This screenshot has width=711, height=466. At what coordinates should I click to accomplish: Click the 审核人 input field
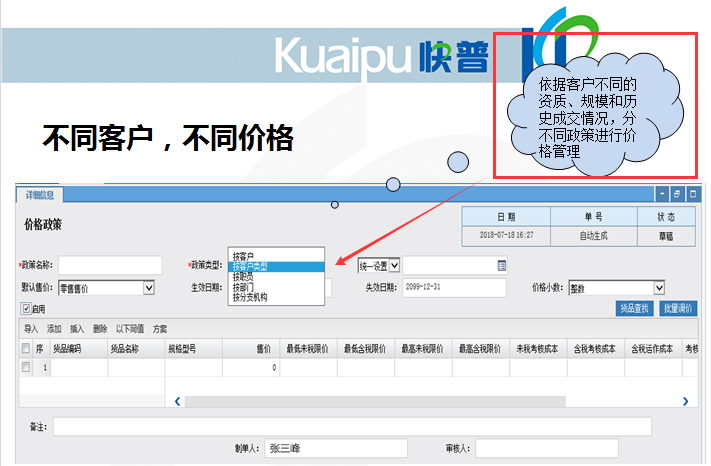click(x=547, y=448)
